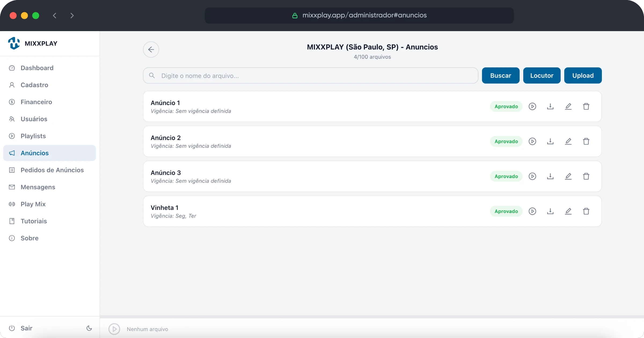The height and width of the screenshot is (338, 644).
Task: Focus the file name search field
Action: tap(310, 76)
